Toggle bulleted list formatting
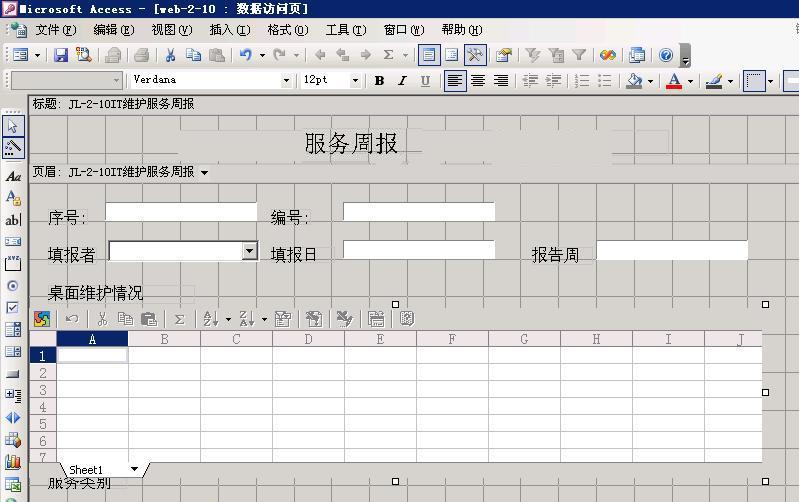 [x=604, y=81]
